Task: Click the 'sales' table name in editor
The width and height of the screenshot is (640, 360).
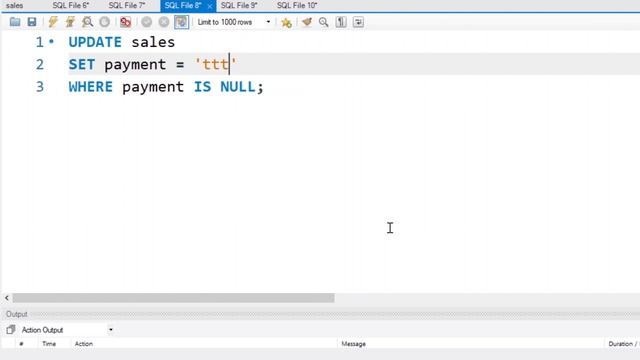Action: point(153,42)
